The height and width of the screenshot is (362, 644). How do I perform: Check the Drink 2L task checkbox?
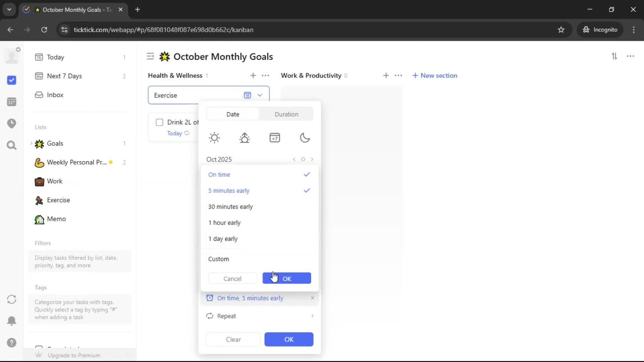click(159, 122)
